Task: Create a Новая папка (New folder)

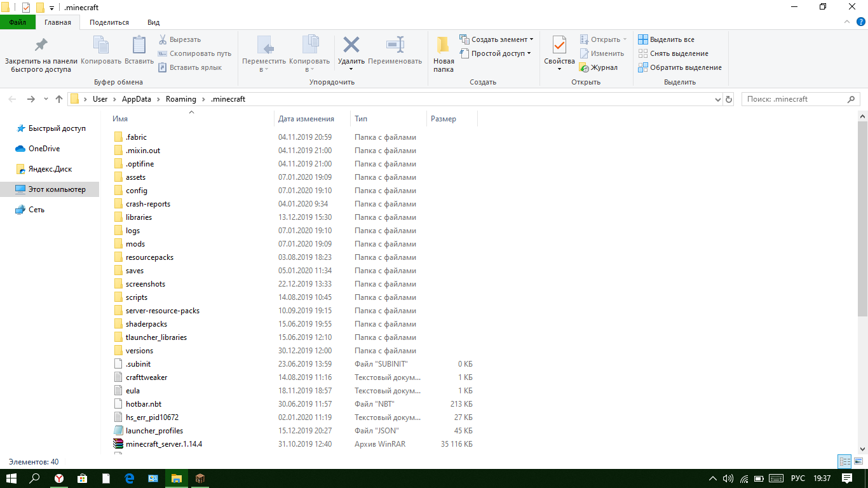Action: [444, 54]
